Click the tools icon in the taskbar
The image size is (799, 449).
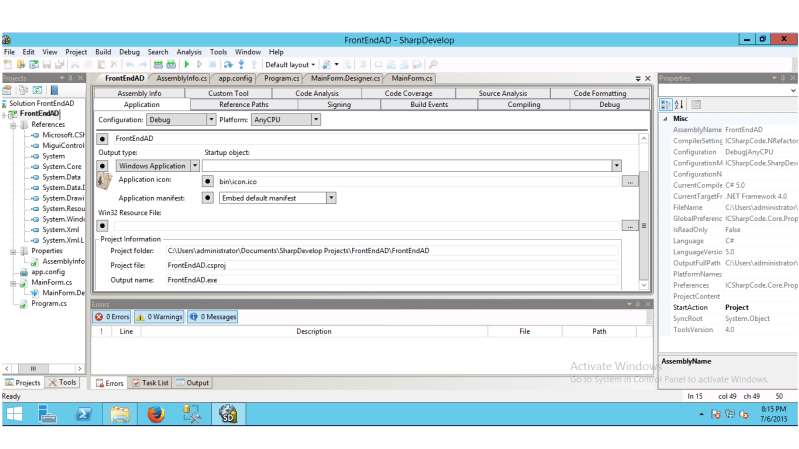pos(192,414)
